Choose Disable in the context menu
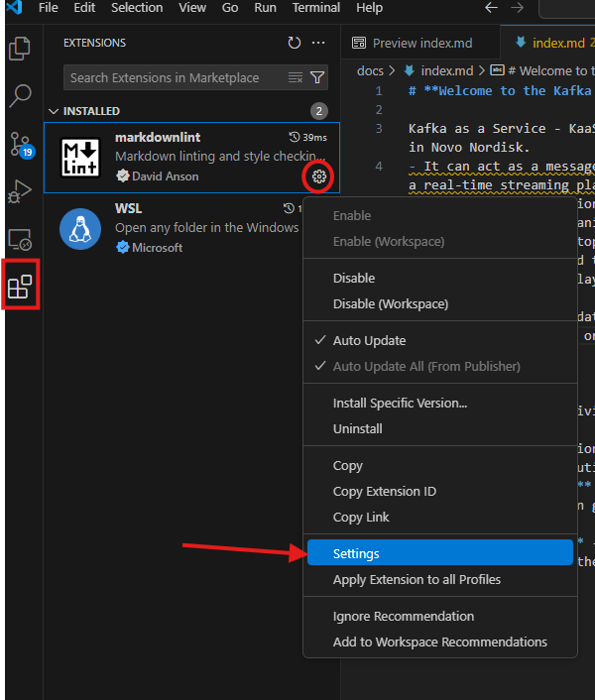Screen dimensions: 595x700 click(440, 279)
